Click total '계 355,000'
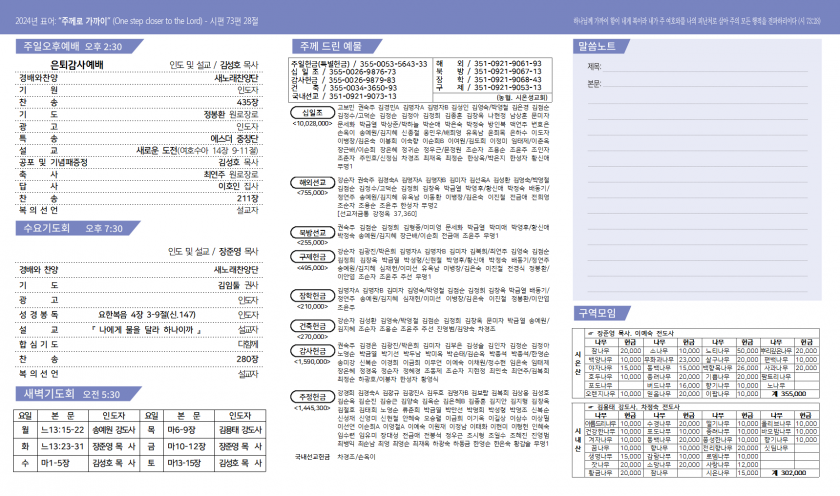Screen dimensions: 840x496 [x=790, y=394]
